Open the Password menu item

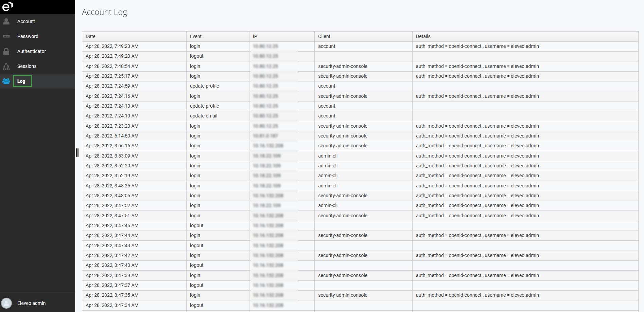pos(28,36)
